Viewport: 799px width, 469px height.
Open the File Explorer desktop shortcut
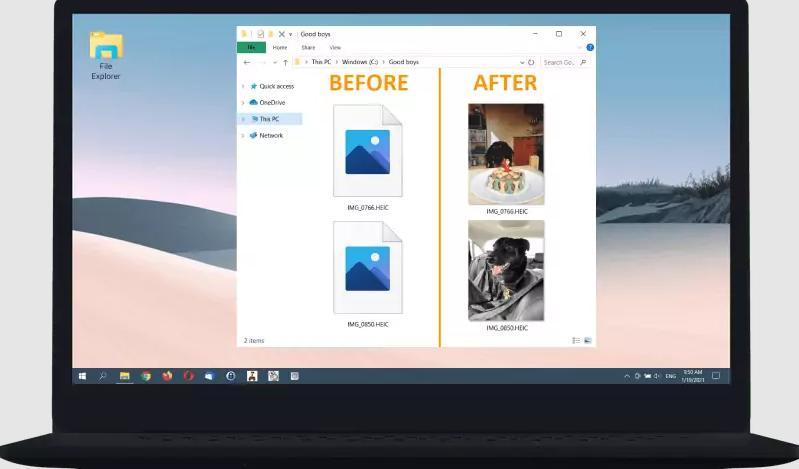[106, 56]
